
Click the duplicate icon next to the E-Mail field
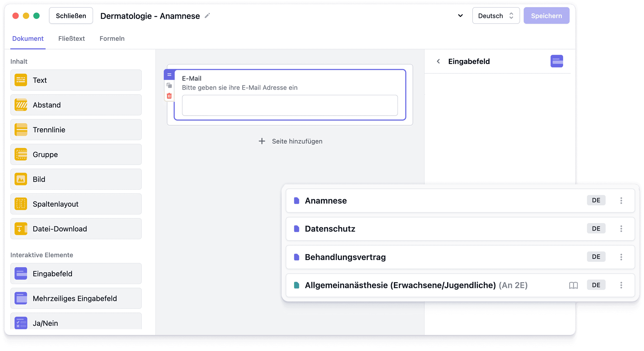click(169, 86)
